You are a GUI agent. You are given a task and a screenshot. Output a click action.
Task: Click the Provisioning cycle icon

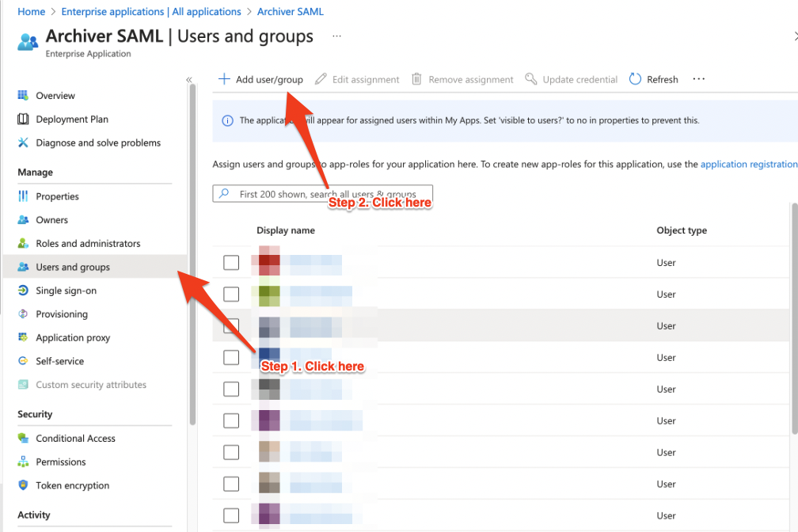click(23, 313)
